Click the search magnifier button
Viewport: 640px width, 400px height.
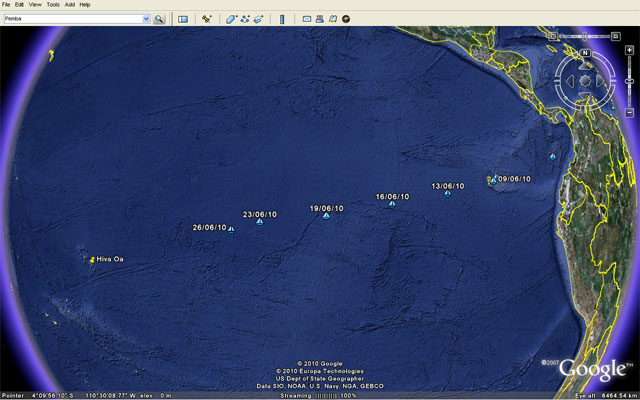coord(159,19)
